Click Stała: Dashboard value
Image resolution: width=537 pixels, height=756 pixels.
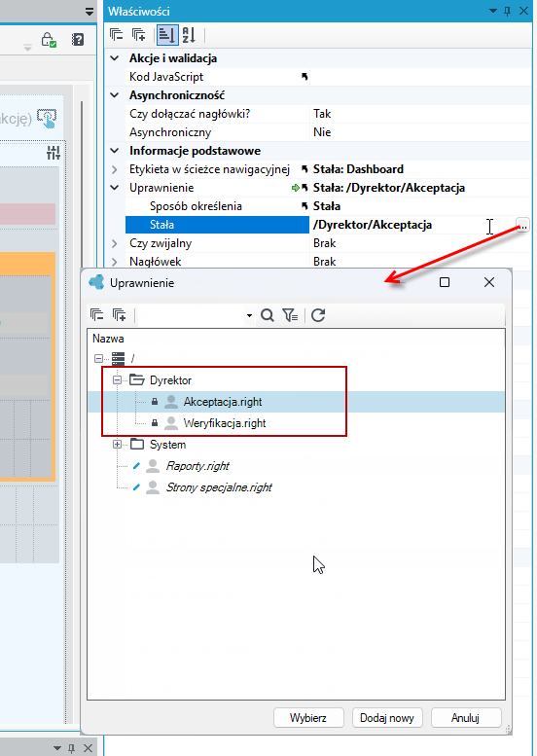(358, 169)
